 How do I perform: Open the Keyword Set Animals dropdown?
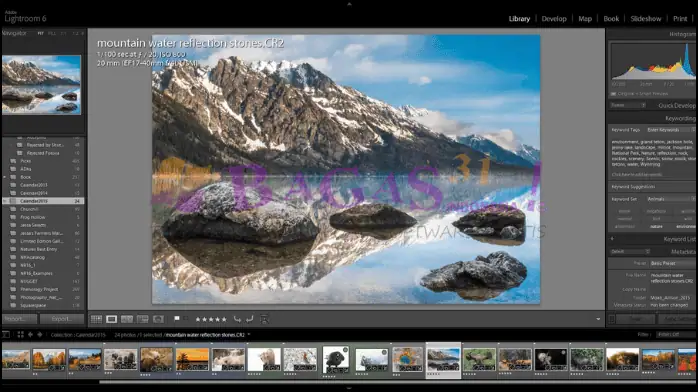point(671,199)
